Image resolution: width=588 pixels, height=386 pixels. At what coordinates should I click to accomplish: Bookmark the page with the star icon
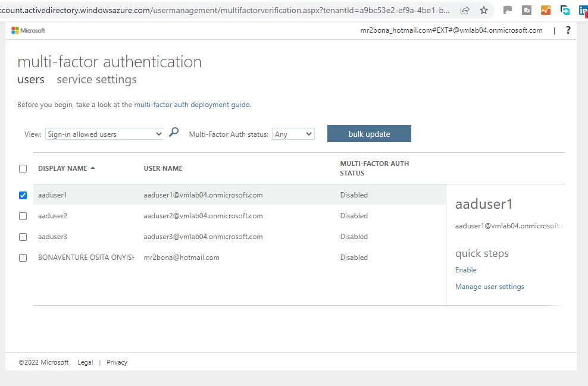point(484,10)
